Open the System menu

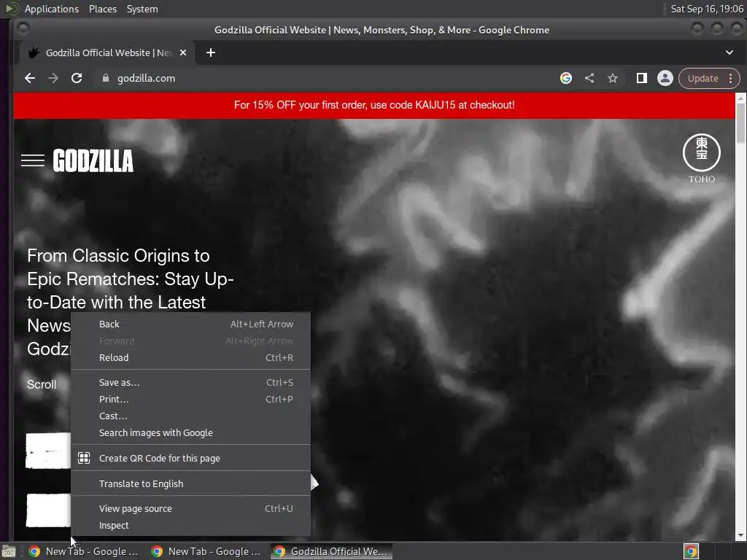(x=142, y=9)
